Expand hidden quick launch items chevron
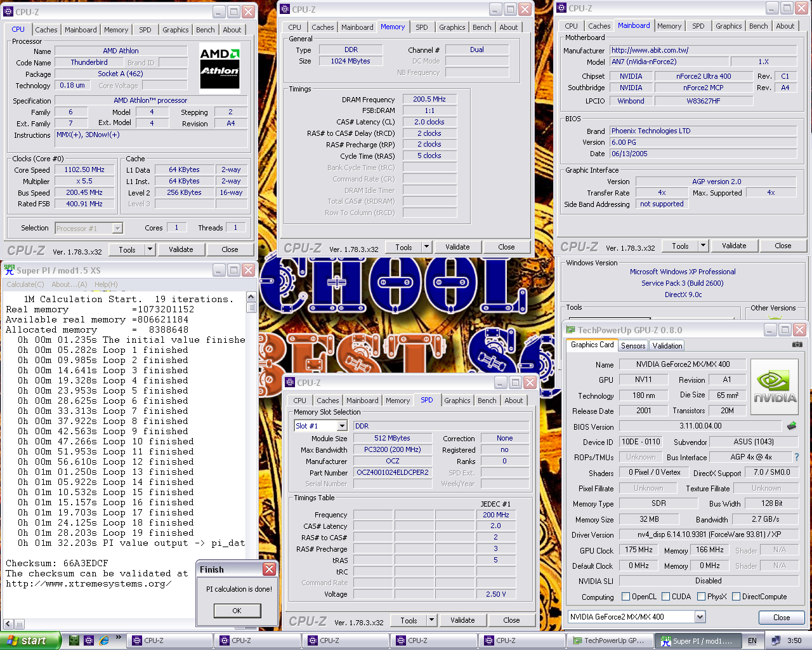812x650 pixels. (118, 636)
